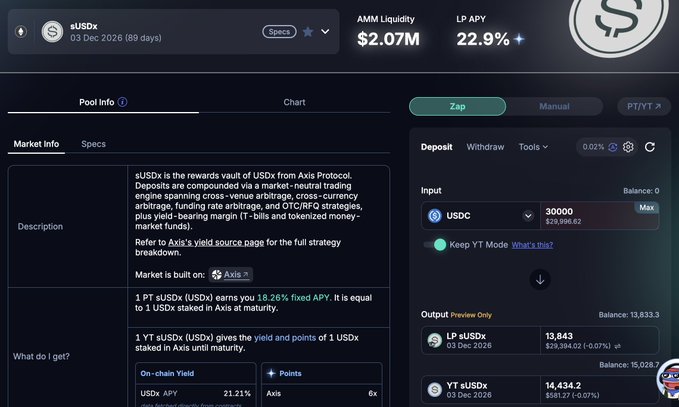Click the Balance: 13,833.3 text

pos(629,315)
